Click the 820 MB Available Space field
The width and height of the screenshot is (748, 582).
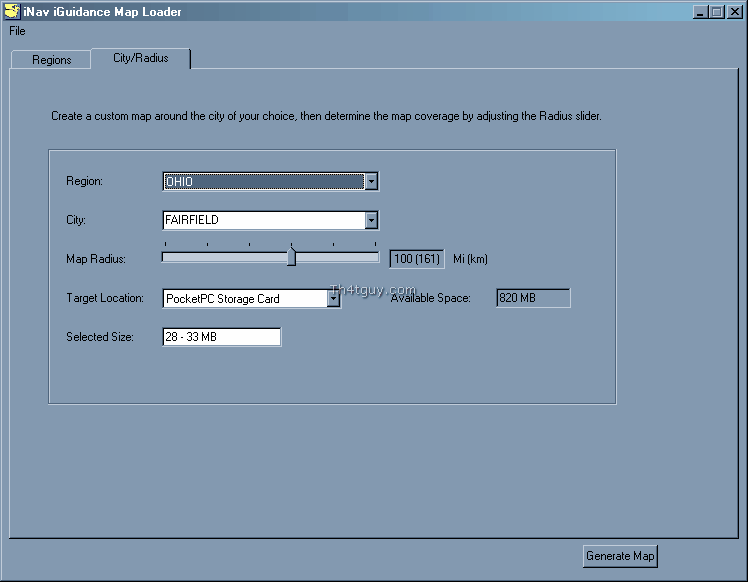533,298
